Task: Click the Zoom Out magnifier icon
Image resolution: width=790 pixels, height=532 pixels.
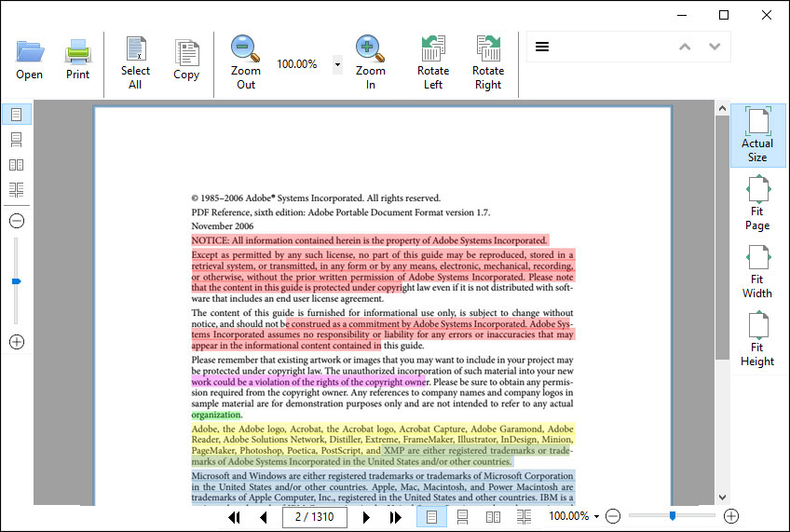Action: tap(245, 49)
